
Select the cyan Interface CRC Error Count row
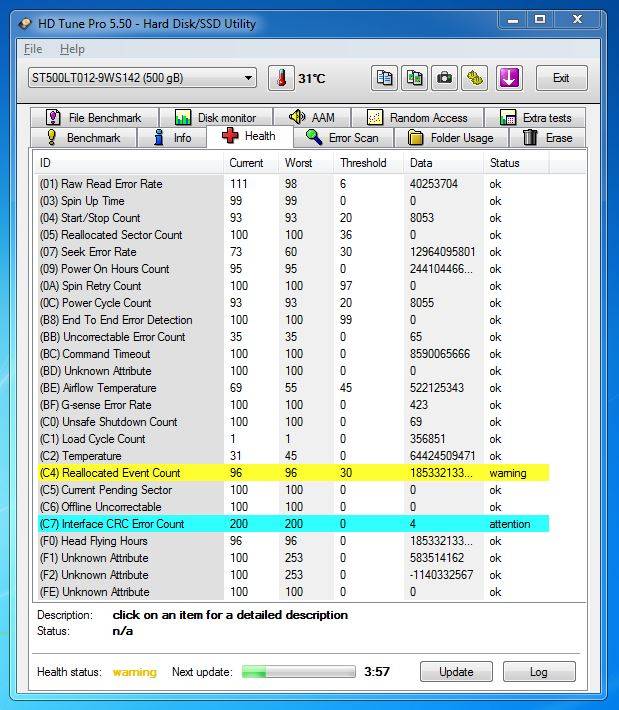(293, 524)
